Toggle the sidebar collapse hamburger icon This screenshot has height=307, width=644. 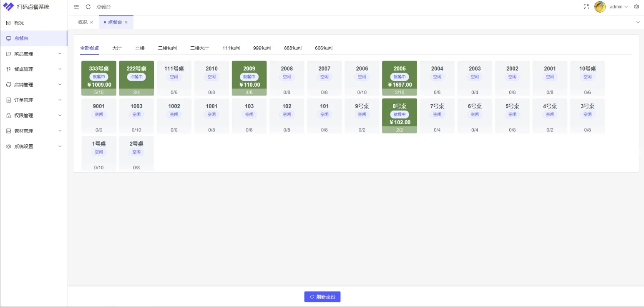click(76, 7)
